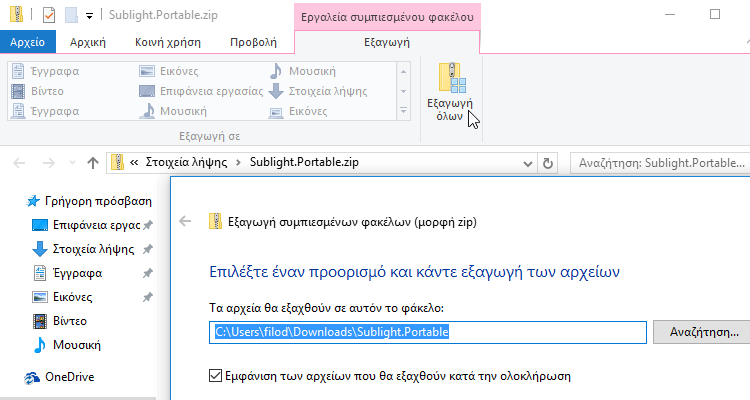Choose Βίντεο destination in Εξαγωγή σε list
750x400 pixels.
[38, 91]
